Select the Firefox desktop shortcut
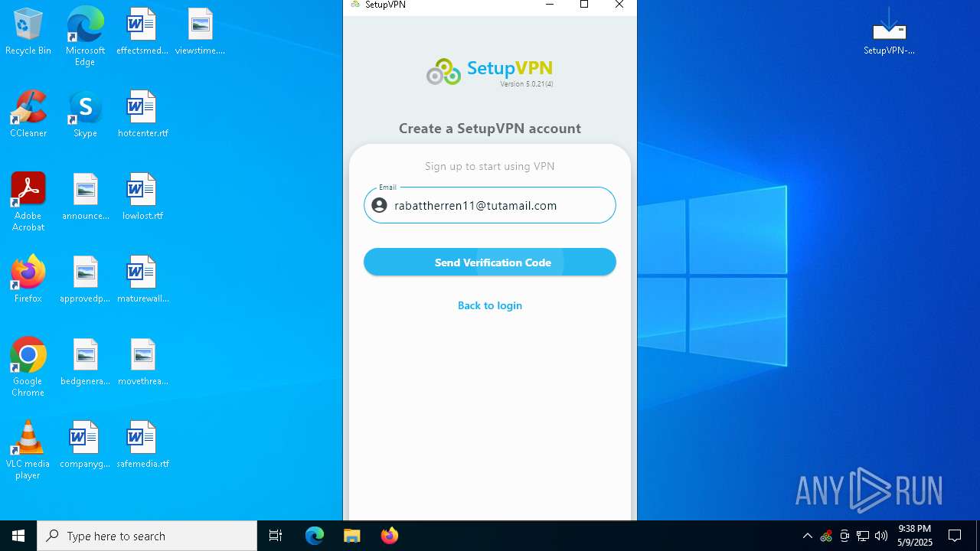Viewport: 980px width, 551px height. [28, 280]
